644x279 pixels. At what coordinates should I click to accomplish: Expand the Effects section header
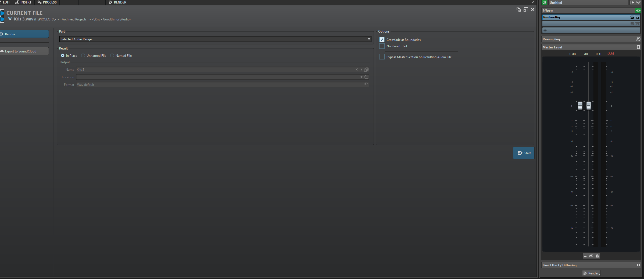[589, 10]
